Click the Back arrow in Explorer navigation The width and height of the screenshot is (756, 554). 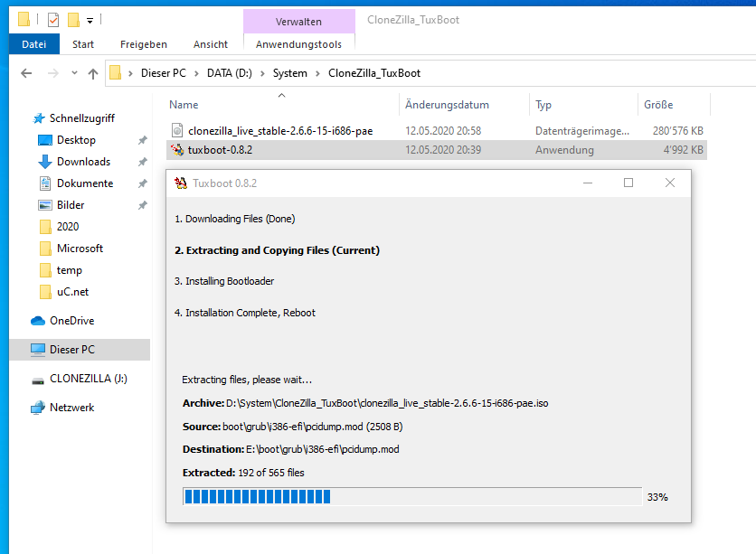pyautogui.click(x=26, y=73)
